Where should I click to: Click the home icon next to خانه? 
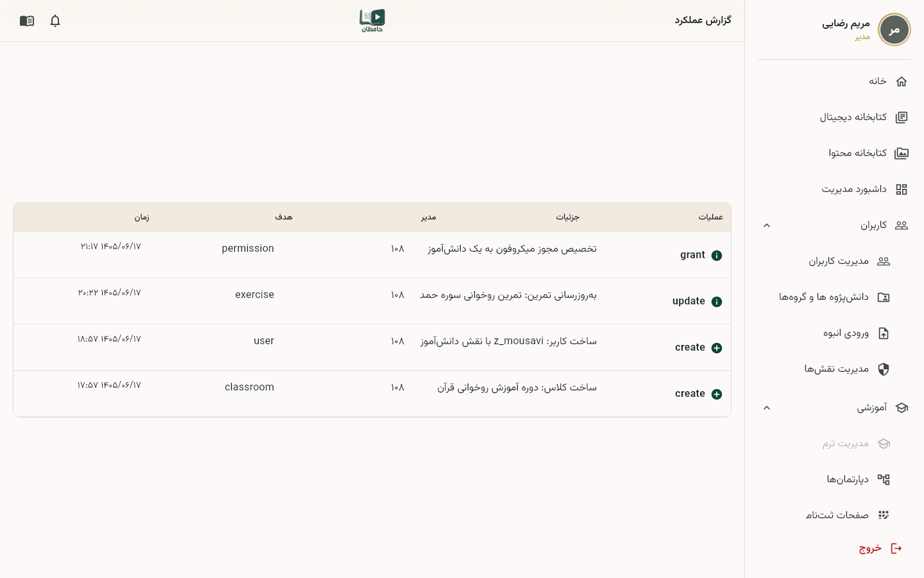[902, 81]
